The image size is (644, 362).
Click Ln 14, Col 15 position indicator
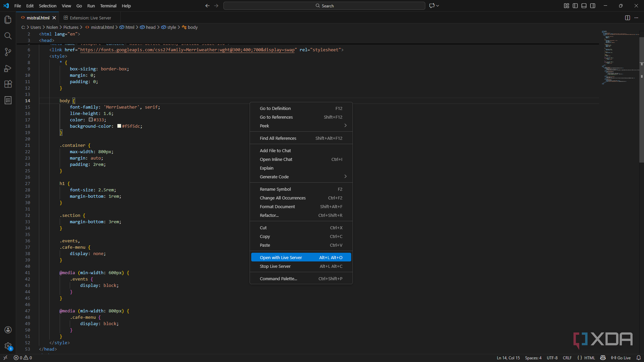pyautogui.click(x=508, y=358)
